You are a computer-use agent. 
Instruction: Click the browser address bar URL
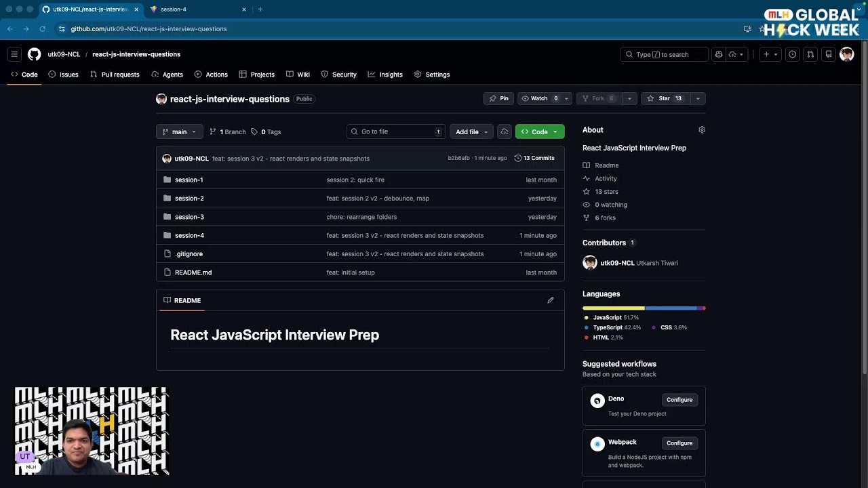149,28
